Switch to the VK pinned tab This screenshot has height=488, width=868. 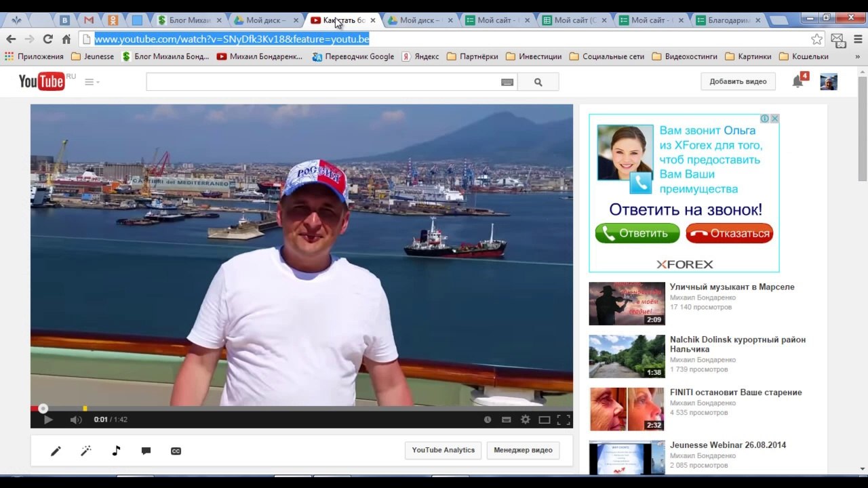tap(64, 20)
